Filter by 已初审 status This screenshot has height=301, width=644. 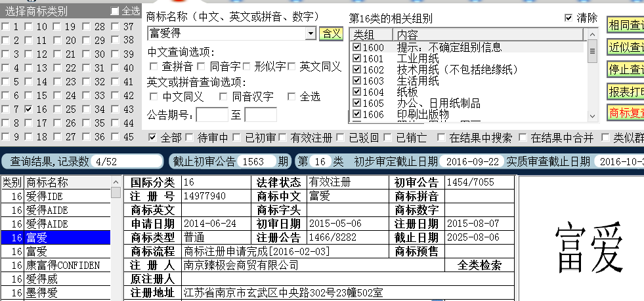[236, 137]
